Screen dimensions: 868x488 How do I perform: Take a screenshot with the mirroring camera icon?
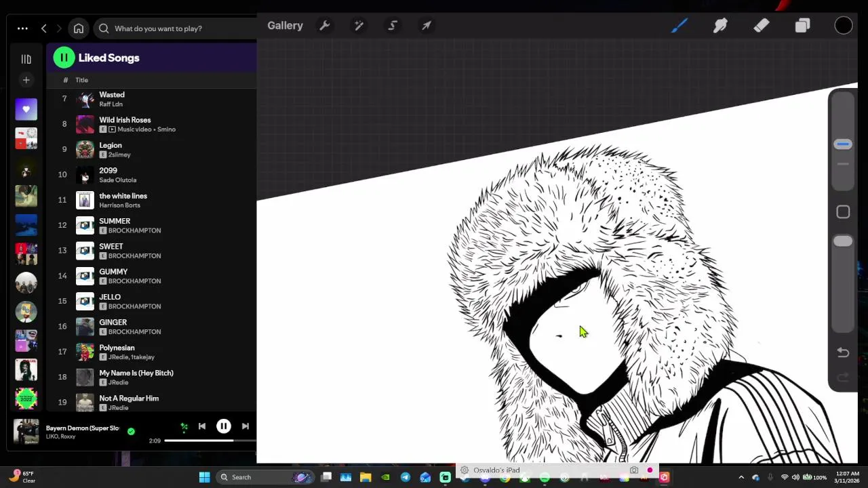(634, 470)
